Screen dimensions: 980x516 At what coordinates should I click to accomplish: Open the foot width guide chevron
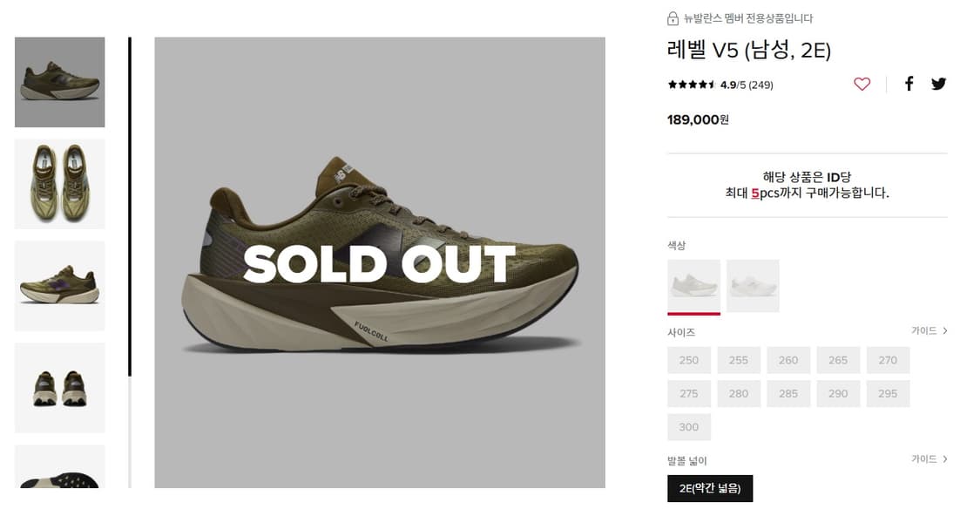coord(944,459)
